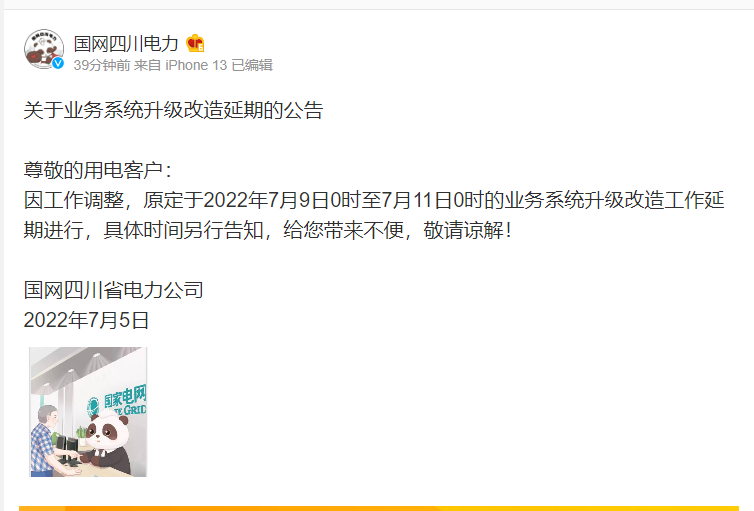Viewport: 754px width, 511px height.
Task: Click the orange banner at bottom
Action: click(x=378, y=508)
